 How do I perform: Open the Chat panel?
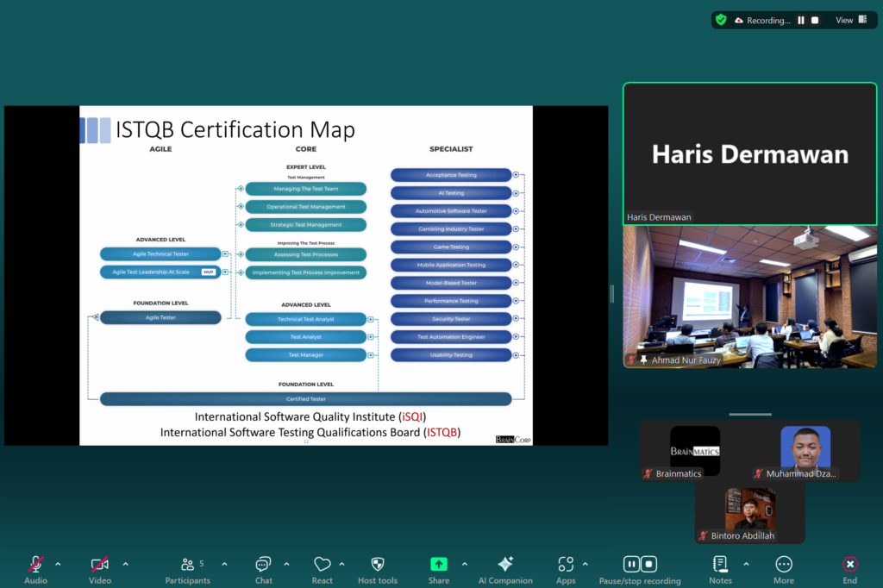click(263, 565)
